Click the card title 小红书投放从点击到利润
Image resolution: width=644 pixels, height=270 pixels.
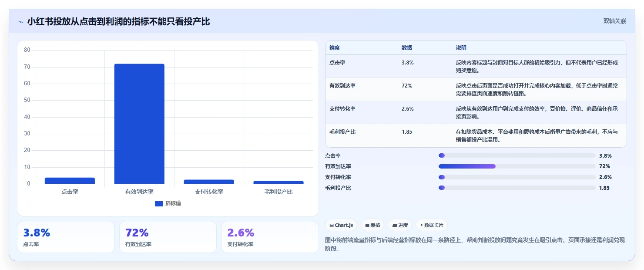tap(118, 21)
